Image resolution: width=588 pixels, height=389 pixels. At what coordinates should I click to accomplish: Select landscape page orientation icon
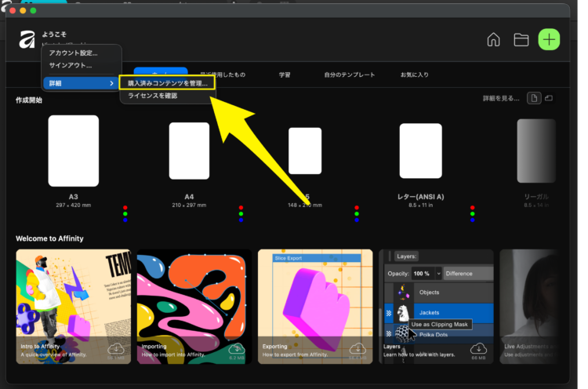point(549,98)
